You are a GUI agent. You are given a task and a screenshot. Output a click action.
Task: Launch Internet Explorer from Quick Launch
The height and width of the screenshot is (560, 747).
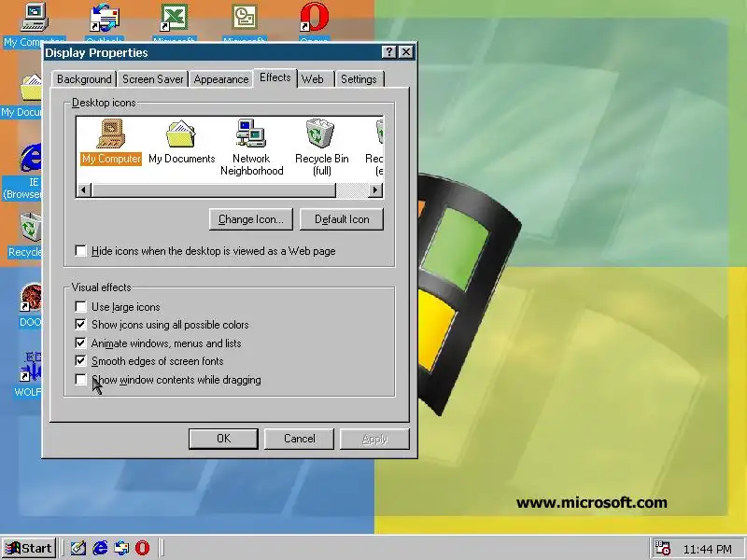(100, 548)
